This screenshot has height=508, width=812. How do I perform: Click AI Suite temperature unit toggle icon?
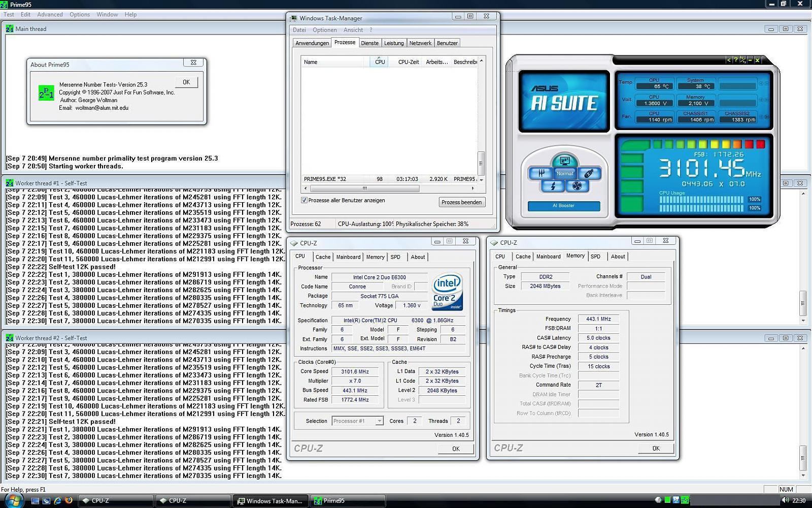(x=743, y=60)
